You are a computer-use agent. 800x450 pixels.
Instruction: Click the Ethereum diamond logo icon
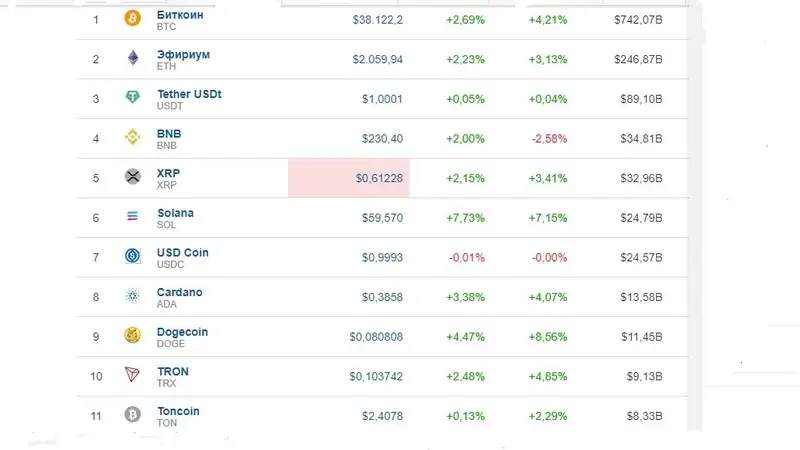132,59
